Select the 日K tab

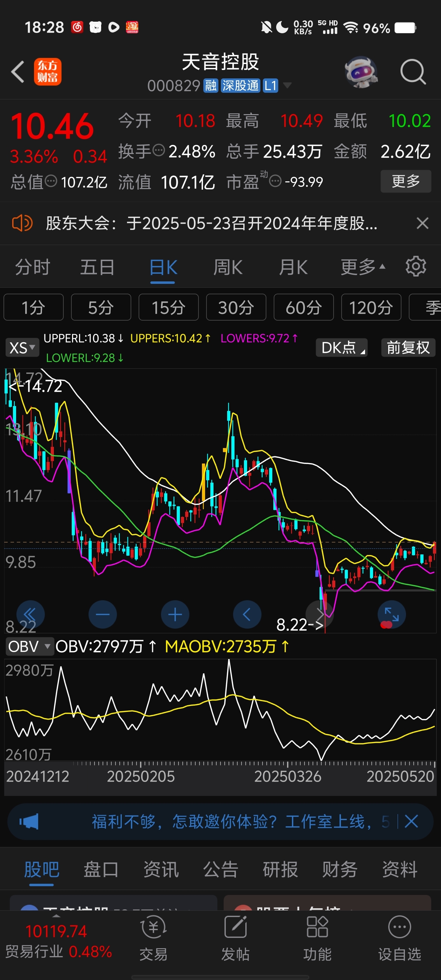click(x=163, y=267)
